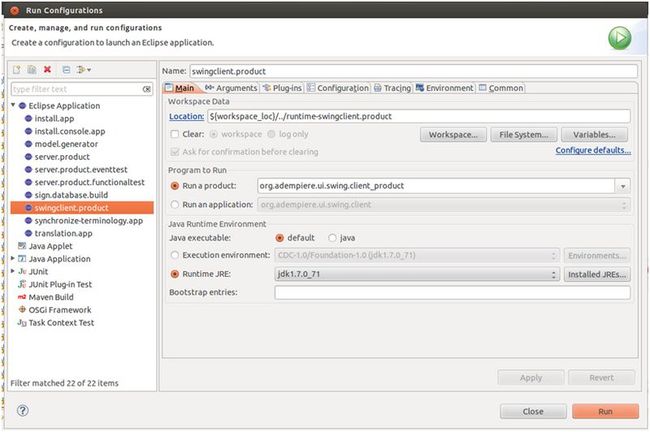Click the Name input field
The height and width of the screenshot is (432, 650).
413,71
